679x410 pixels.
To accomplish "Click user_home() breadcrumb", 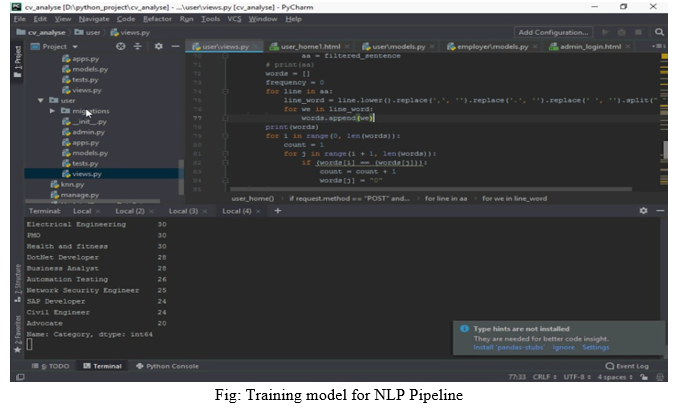I will [x=252, y=198].
